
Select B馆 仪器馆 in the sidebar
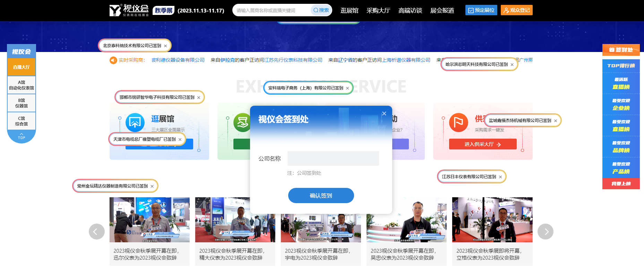pyautogui.click(x=22, y=103)
